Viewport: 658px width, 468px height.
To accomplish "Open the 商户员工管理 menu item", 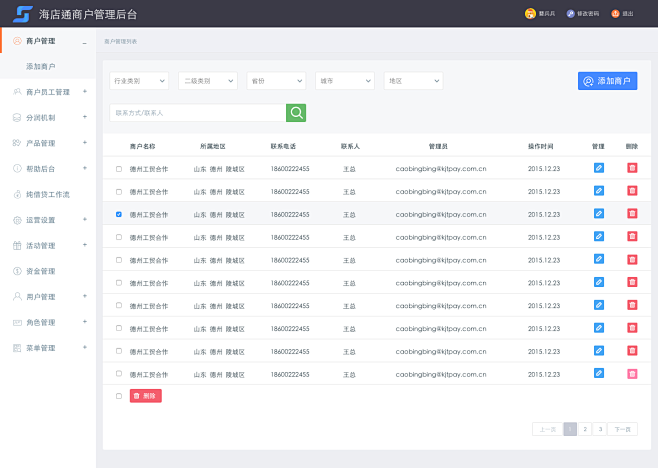I will click(48, 92).
